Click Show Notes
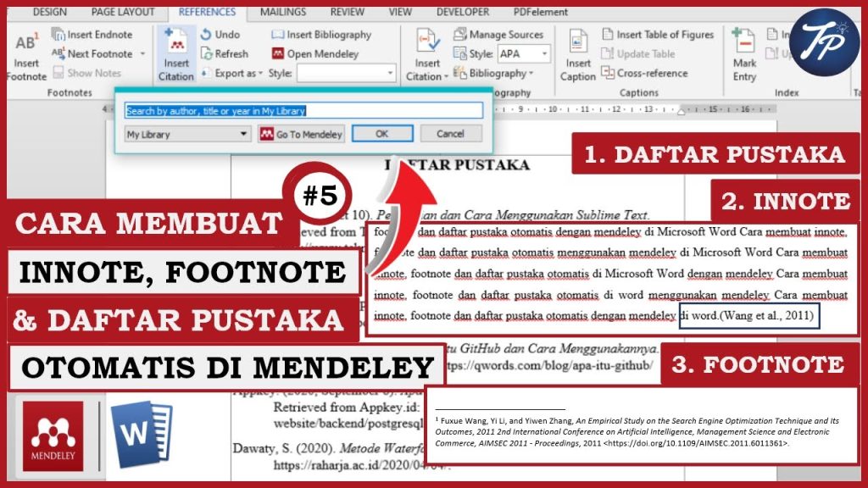This screenshot has height=488, width=868. coord(87,73)
